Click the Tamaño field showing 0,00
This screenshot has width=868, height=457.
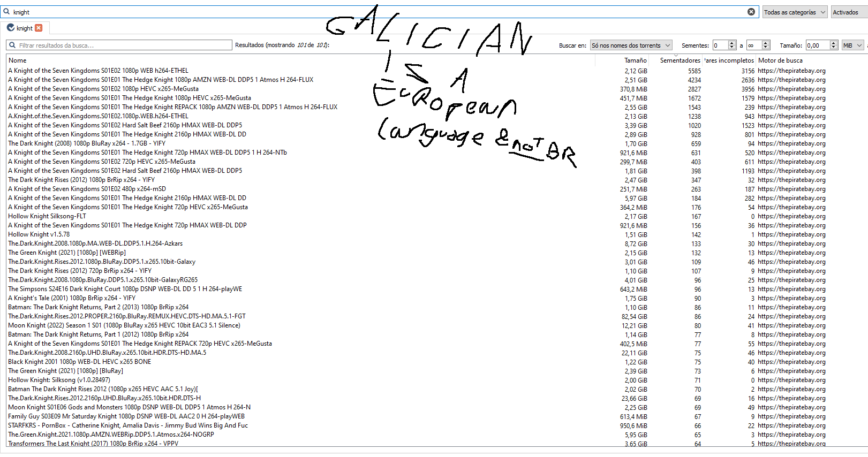pos(818,45)
